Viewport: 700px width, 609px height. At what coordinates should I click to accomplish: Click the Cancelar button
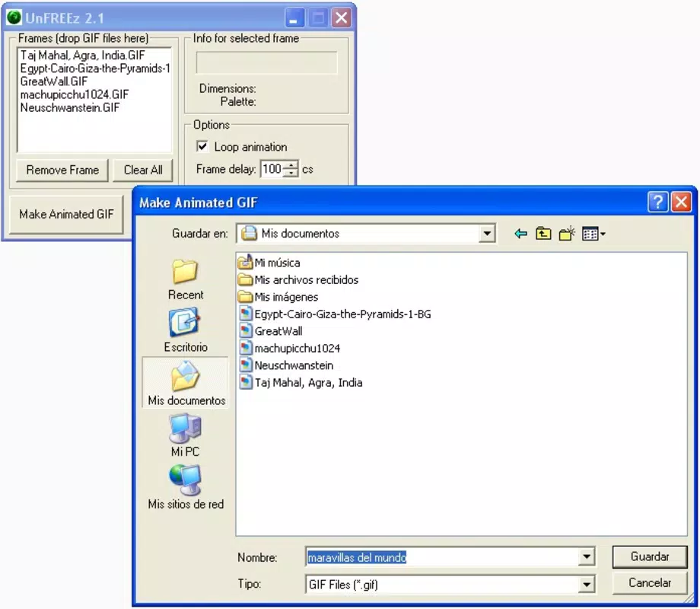(650, 582)
